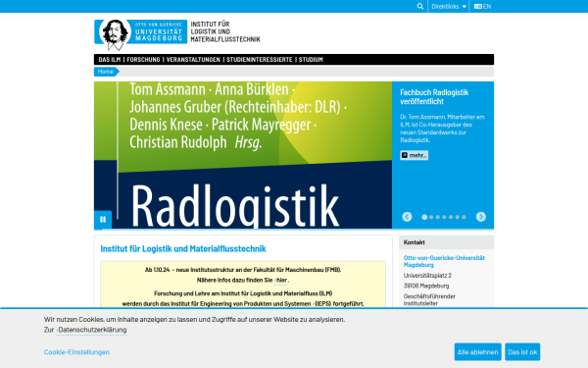The width and height of the screenshot is (588, 368).
Task: Select the sixth slide indicator dot
Action: [x=457, y=217]
